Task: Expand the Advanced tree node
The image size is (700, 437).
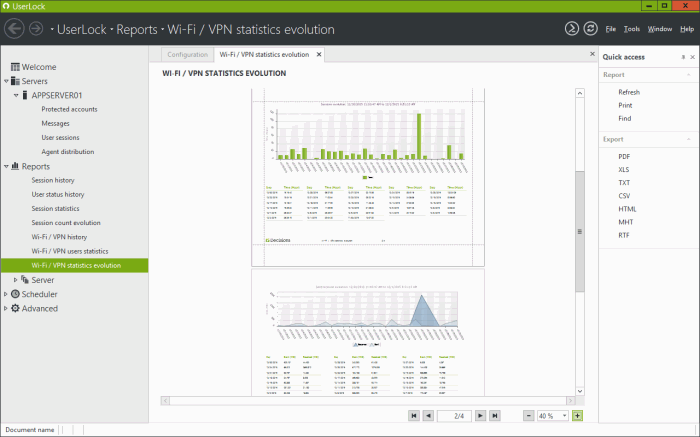Action: tap(6, 308)
